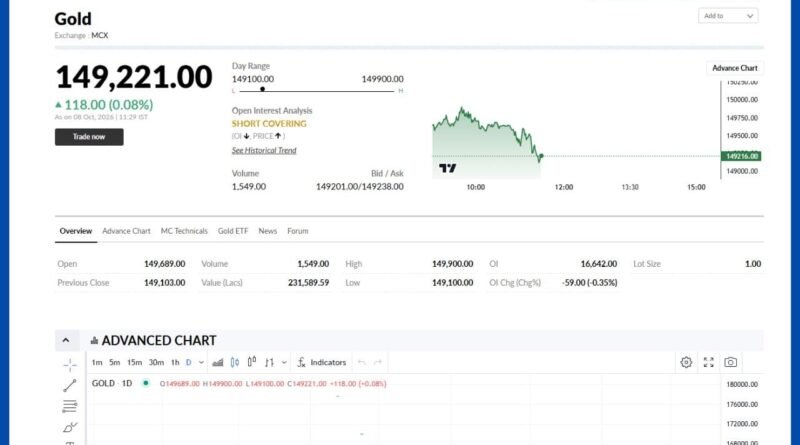
Task: Select the 5m timeframe
Action: point(114,362)
